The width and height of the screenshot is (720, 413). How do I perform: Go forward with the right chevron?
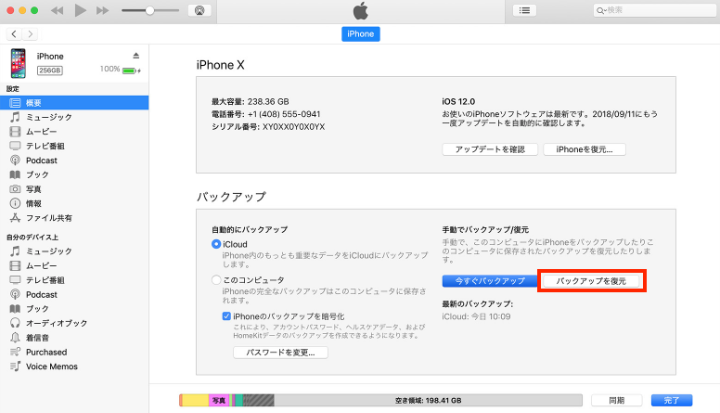[x=30, y=34]
